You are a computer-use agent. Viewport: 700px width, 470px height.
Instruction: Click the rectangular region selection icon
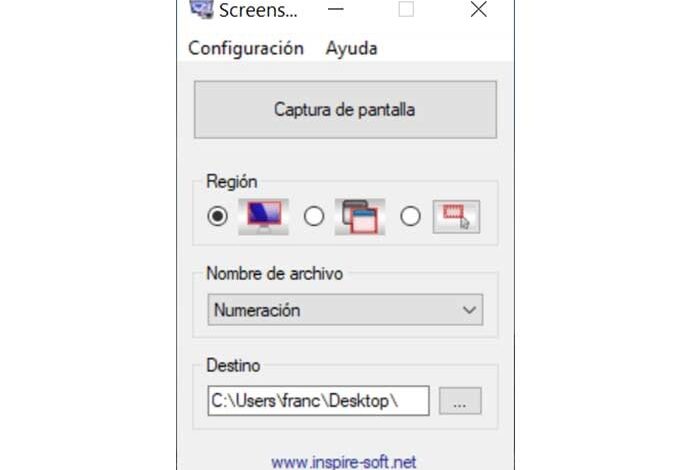pos(456,216)
